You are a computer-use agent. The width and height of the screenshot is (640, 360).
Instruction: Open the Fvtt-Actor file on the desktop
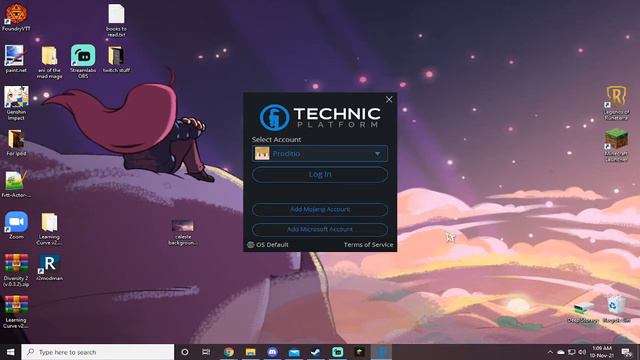tap(16, 184)
